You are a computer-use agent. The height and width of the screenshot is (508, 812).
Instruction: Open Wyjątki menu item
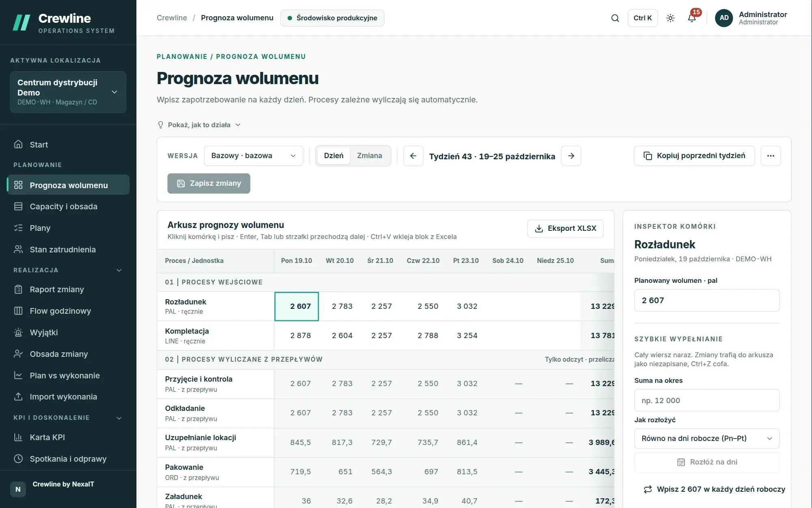coord(68,332)
